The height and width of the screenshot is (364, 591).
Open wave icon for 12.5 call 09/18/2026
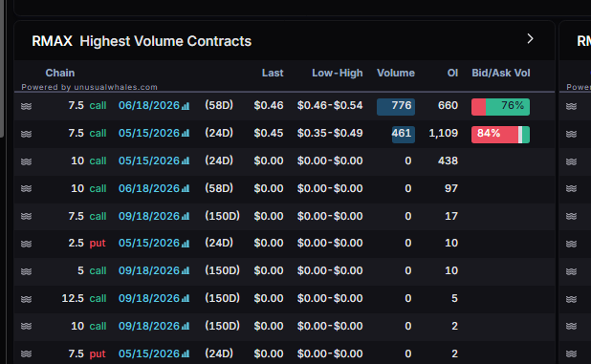[x=26, y=299]
